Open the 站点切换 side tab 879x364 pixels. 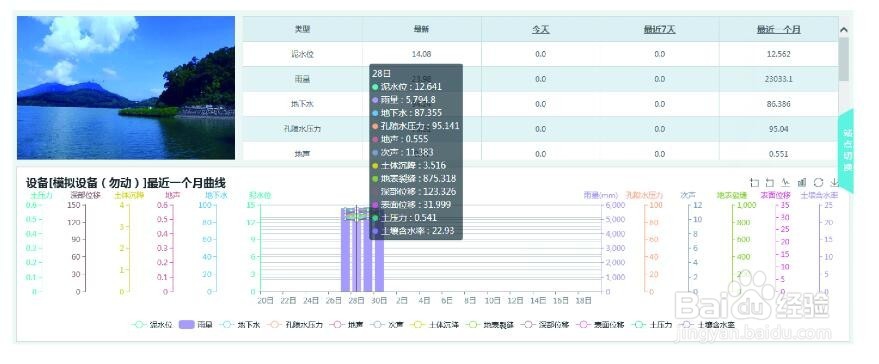846,150
